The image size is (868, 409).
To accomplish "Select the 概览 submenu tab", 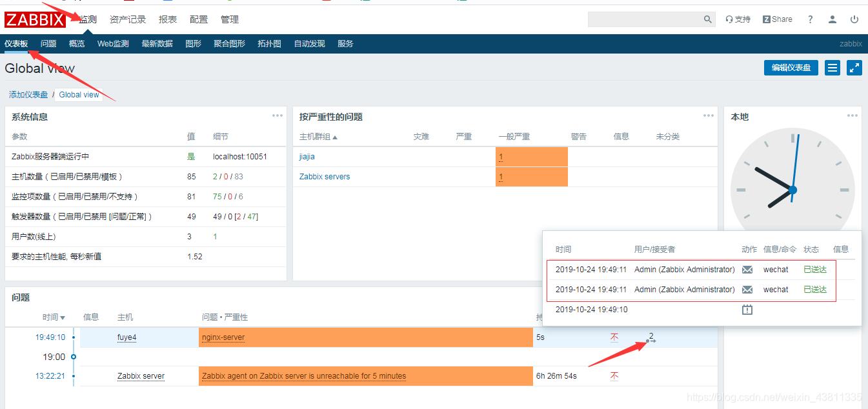I will [77, 44].
